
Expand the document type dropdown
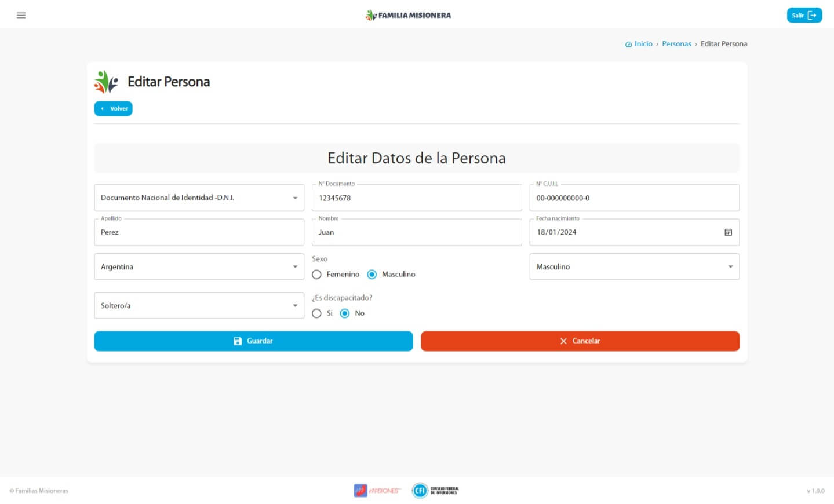[199, 198]
